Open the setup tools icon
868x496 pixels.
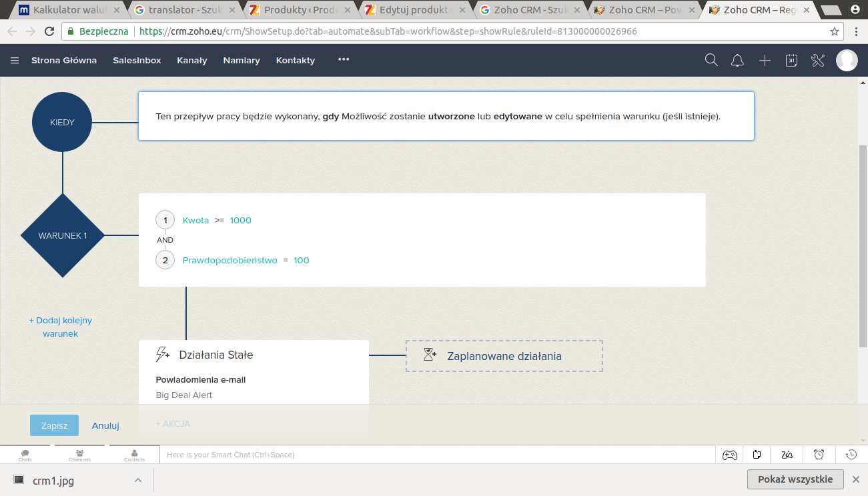click(x=818, y=61)
